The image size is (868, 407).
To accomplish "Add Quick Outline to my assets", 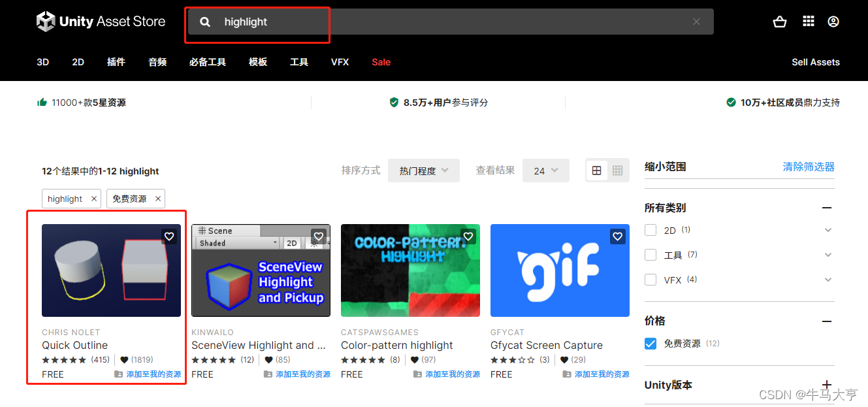I will point(148,374).
